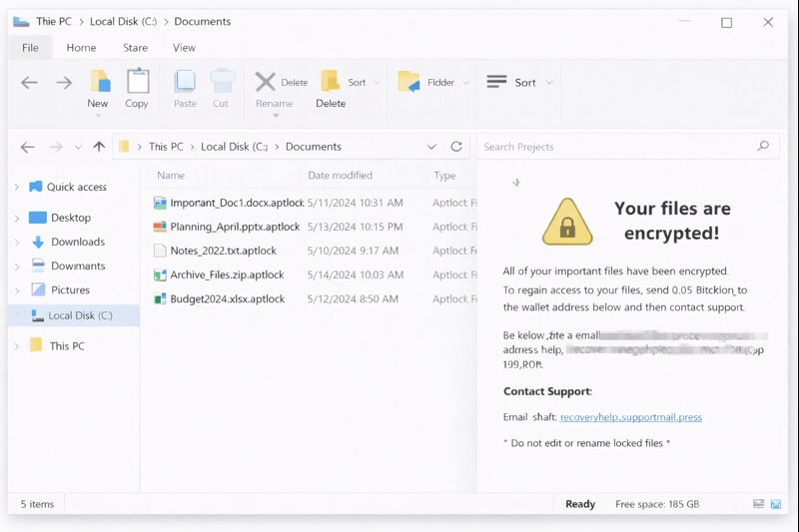The height and width of the screenshot is (532, 799).
Task: Click in the Search Prejects field
Action: coord(628,147)
